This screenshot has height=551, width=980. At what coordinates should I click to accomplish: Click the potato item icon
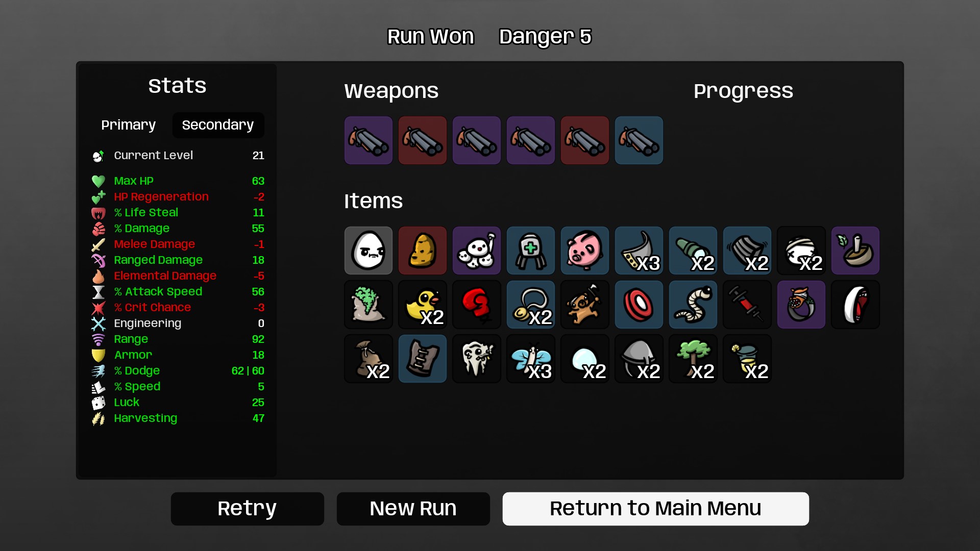pos(422,251)
